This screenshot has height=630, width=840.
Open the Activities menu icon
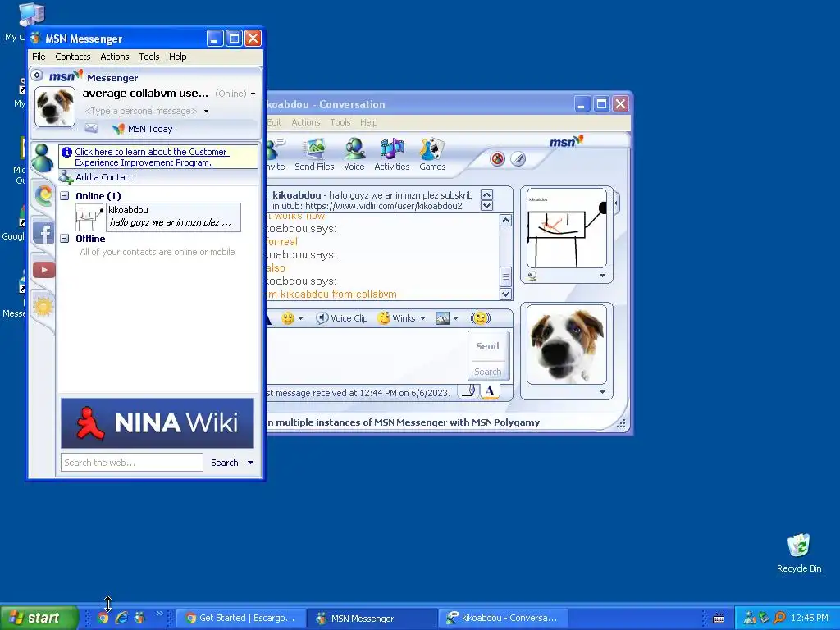pyautogui.click(x=391, y=155)
